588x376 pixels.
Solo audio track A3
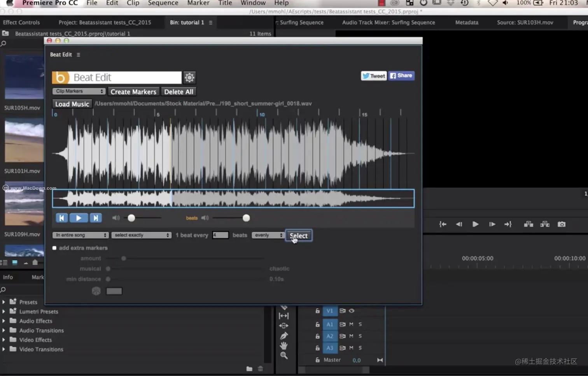click(360, 348)
